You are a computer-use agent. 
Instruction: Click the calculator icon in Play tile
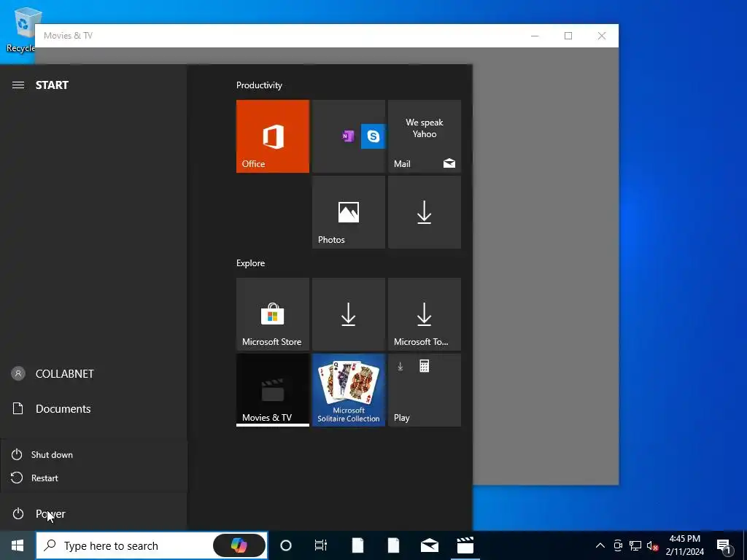pyautogui.click(x=424, y=366)
